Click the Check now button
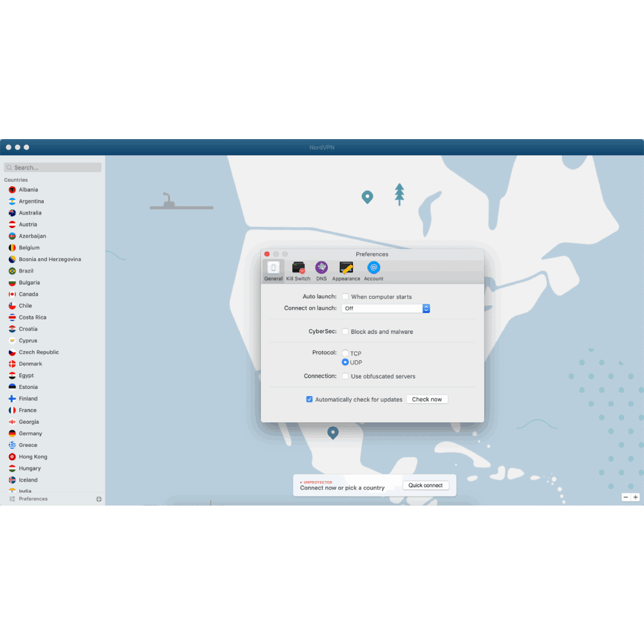 pyautogui.click(x=427, y=399)
